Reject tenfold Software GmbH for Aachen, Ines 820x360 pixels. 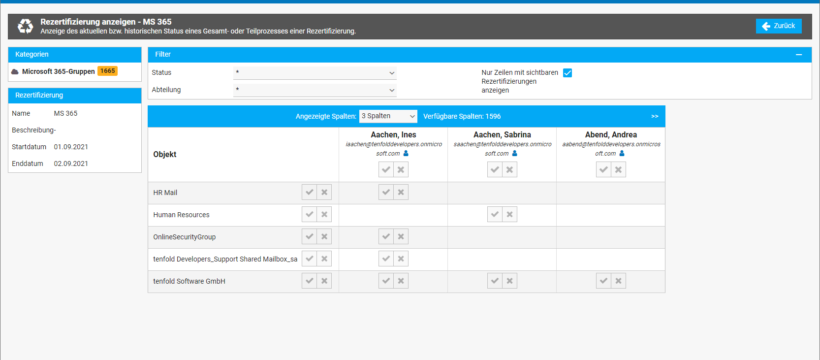(x=401, y=282)
